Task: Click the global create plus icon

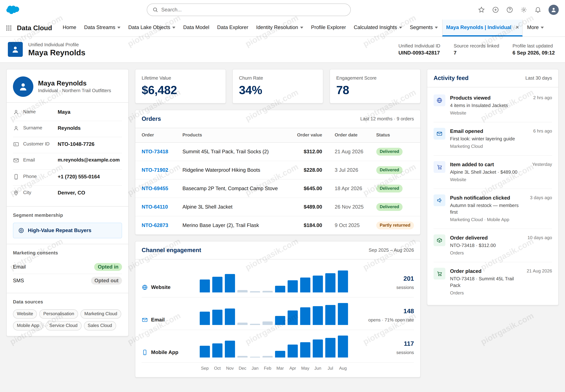Action: pyautogui.click(x=495, y=10)
